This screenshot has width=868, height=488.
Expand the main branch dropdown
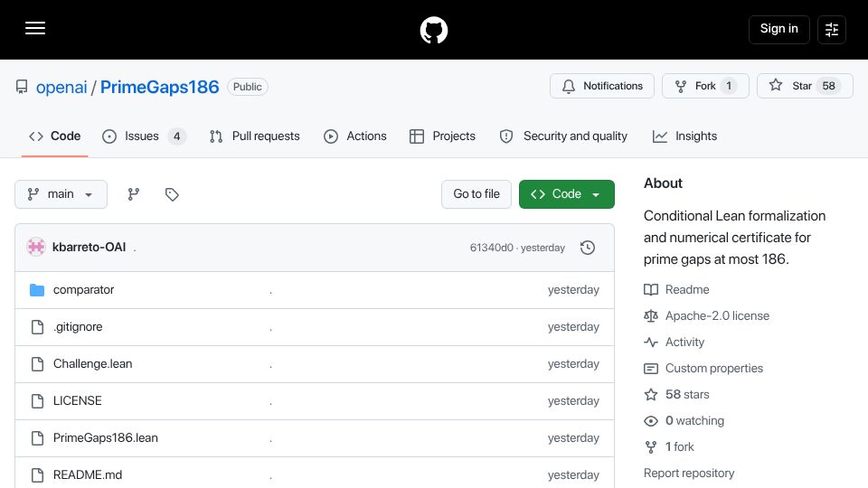click(x=61, y=194)
